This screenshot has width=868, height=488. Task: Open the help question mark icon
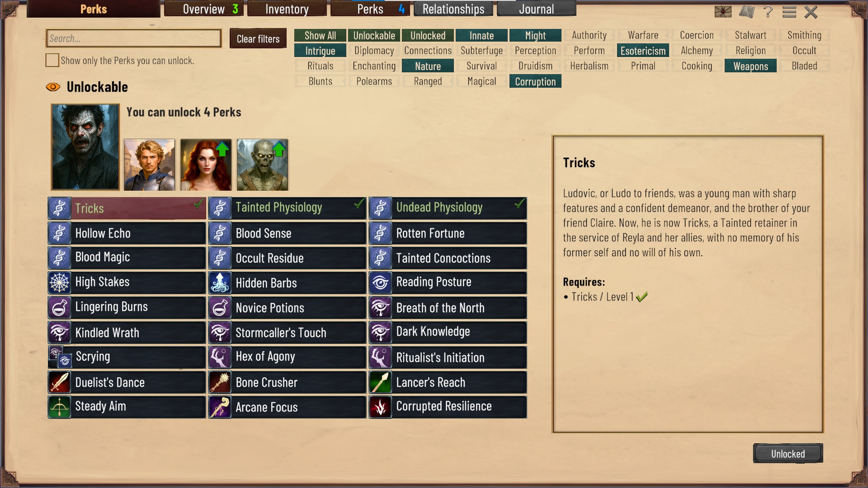tap(768, 12)
